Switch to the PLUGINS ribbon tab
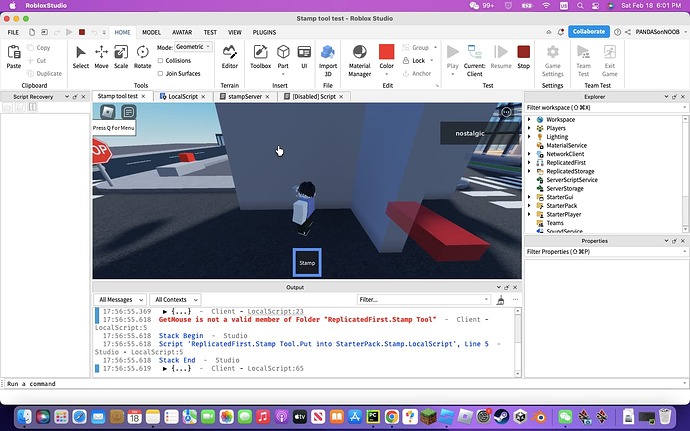The width and height of the screenshot is (690, 431). 264,32
